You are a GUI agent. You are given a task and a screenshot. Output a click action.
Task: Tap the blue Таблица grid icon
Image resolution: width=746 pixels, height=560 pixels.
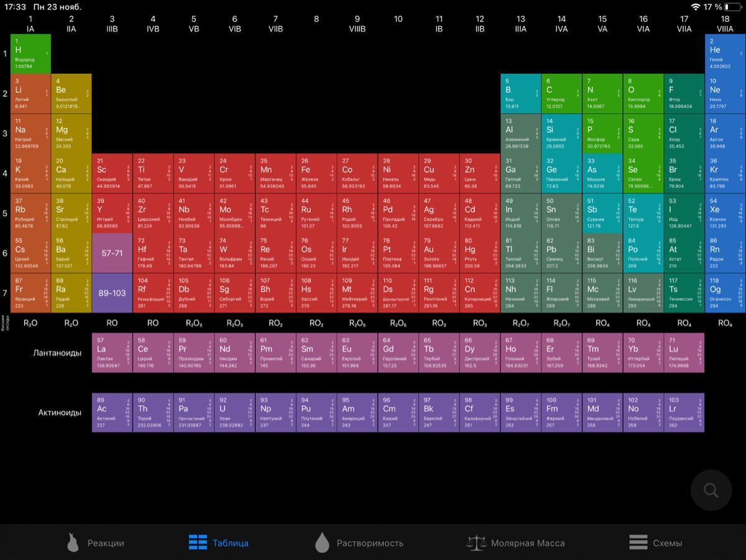198,543
